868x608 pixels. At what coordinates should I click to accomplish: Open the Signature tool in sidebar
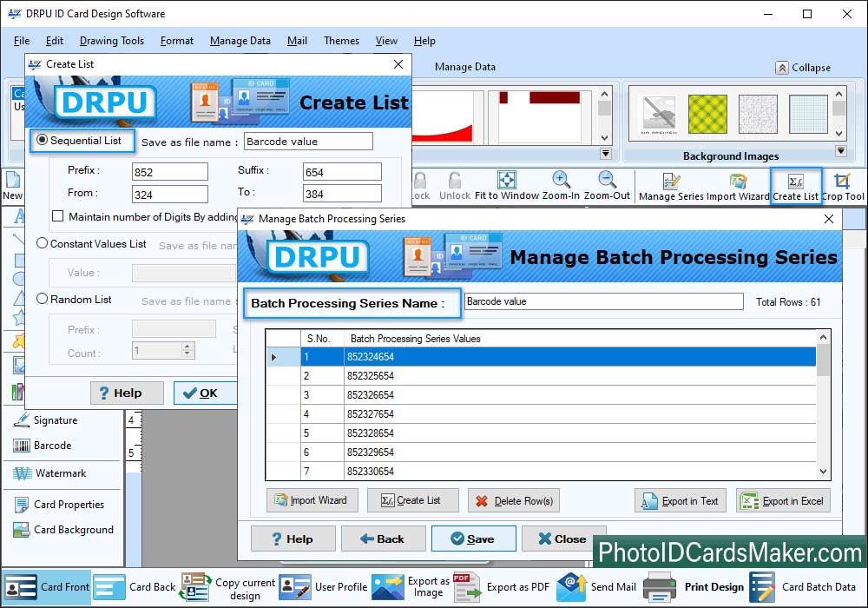click(x=45, y=420)
